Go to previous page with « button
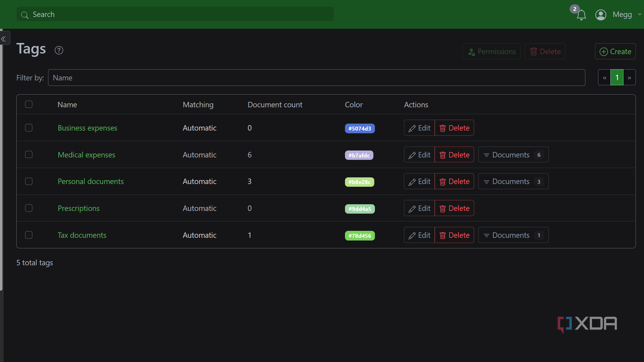 coord(605,78)
